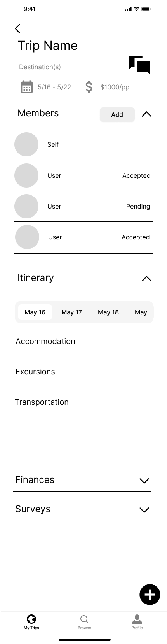Open My Trips globe icon
This screenshot has height=644, width=167.
[x=31, y=619]
